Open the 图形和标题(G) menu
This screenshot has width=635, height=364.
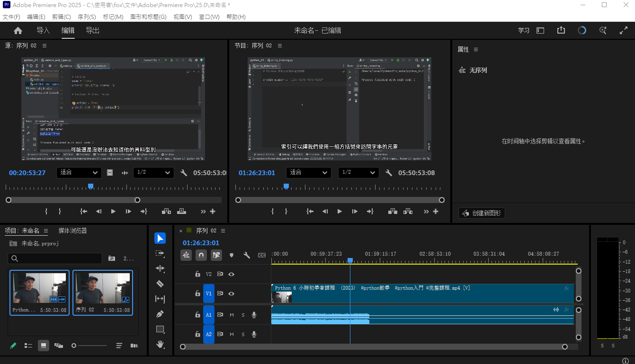click(148, 17)
